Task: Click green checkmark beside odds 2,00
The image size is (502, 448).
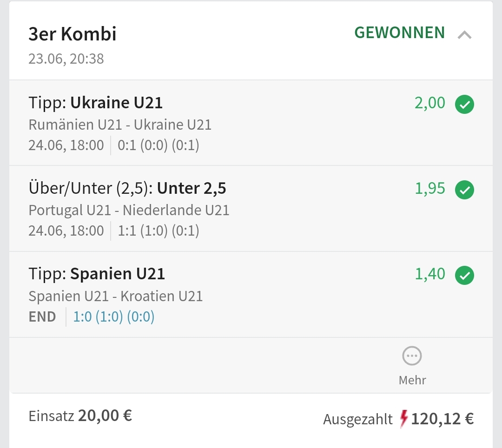Action: pos(464,104)
